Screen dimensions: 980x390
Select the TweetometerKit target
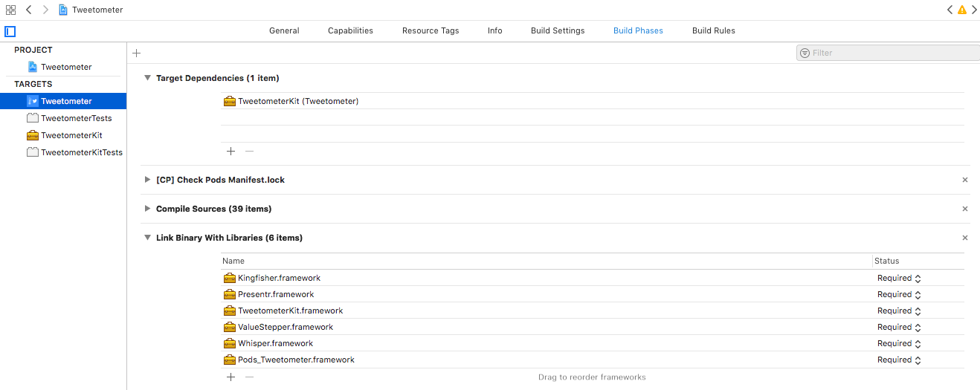point(71,135)
